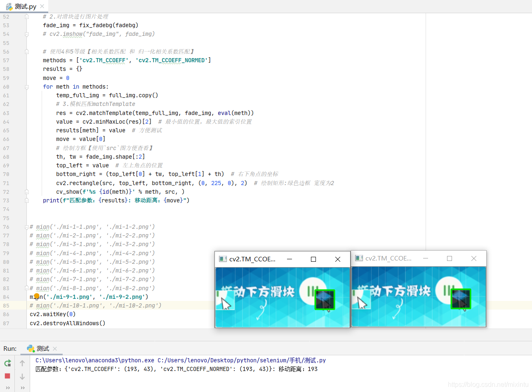Click the down arrow in Run console toolbar
The image size is (532, 392).
point(22,376)
